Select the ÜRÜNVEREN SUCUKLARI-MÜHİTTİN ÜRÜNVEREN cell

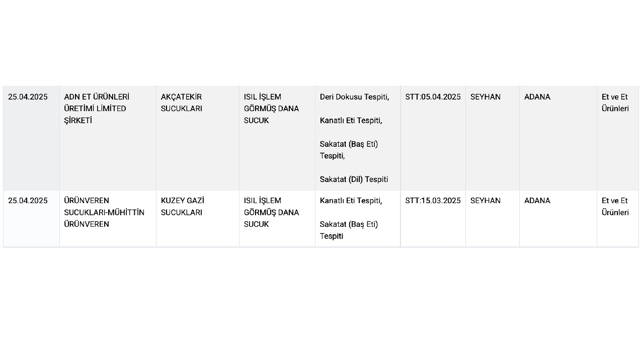[108, 219]
